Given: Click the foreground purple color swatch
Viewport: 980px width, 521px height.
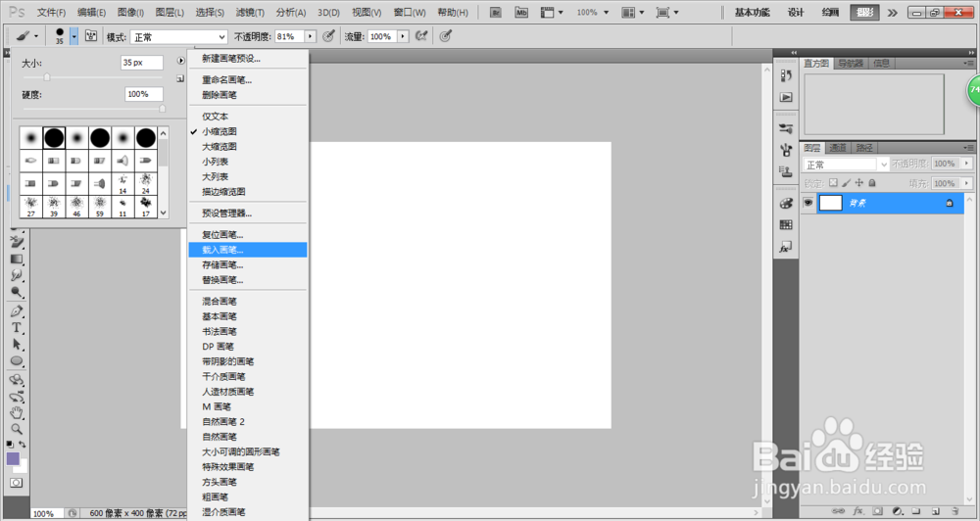Looking at the screenshot, I should (x=13, y=459).
